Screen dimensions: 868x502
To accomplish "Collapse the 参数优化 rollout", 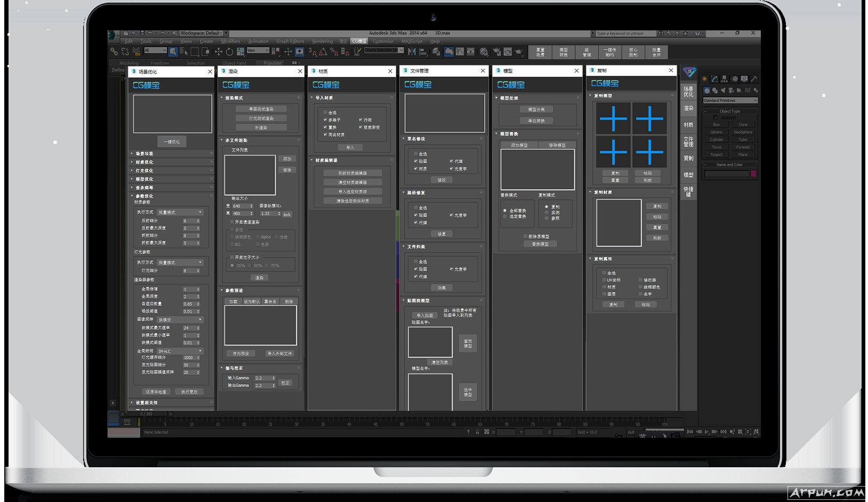I will [172, 196].
